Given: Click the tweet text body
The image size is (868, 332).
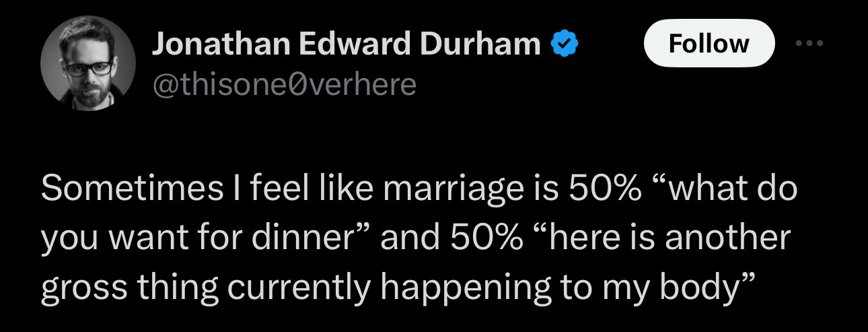Looking at the screenshot, I should [417, 239].
